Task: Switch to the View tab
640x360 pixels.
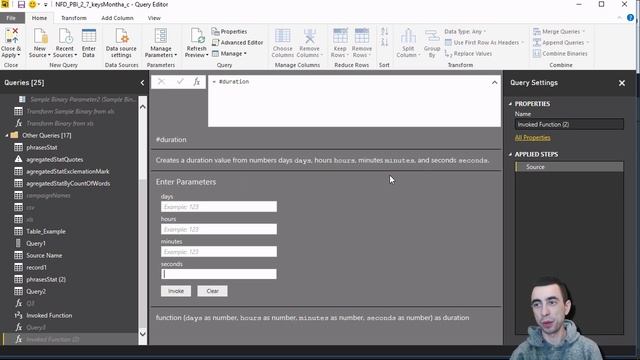Action: 154,18
